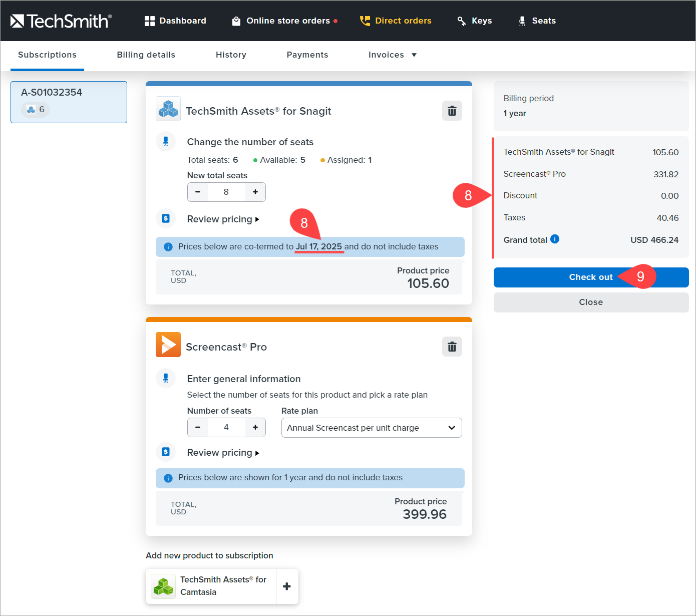Screen dimensions: 696x616
Task: Decrease Snagit new total seats
Action: pyautogui.click(x=198, y=192)
